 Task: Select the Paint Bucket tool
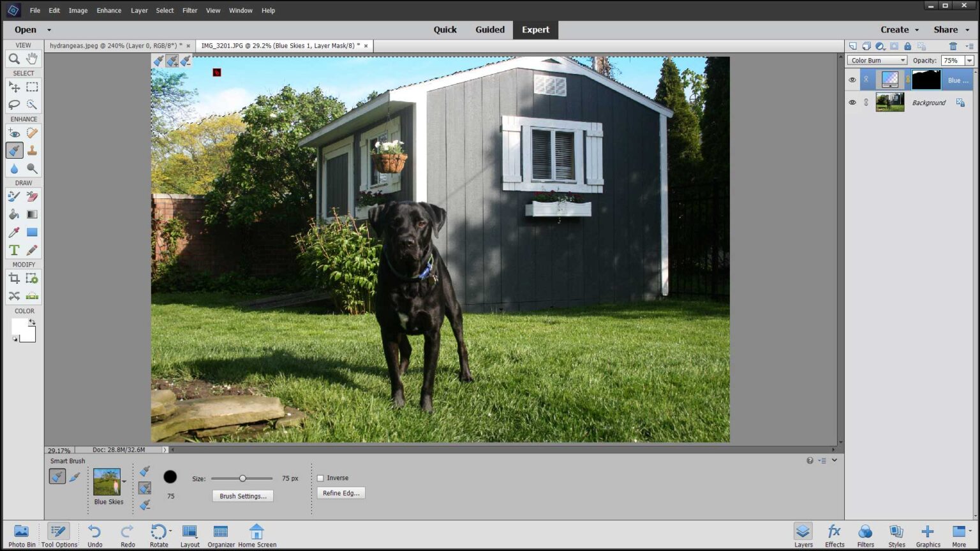pyautogui.click(x=14, y=214)
